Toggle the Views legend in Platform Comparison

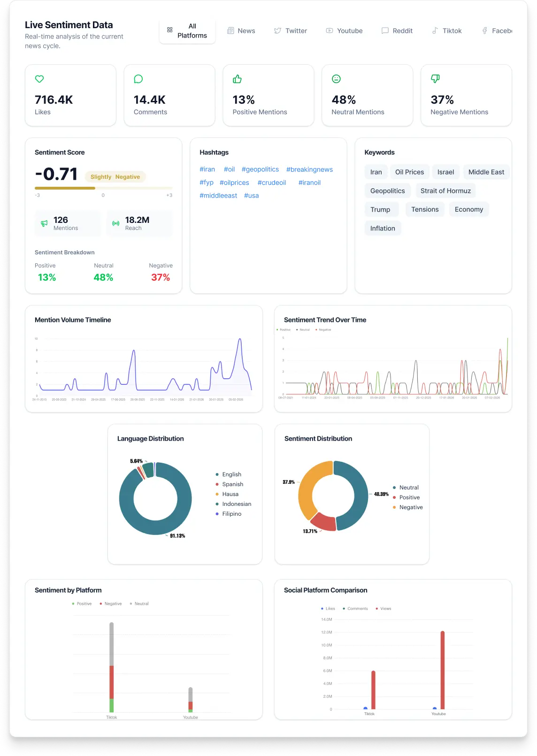(x=385, y=609)
